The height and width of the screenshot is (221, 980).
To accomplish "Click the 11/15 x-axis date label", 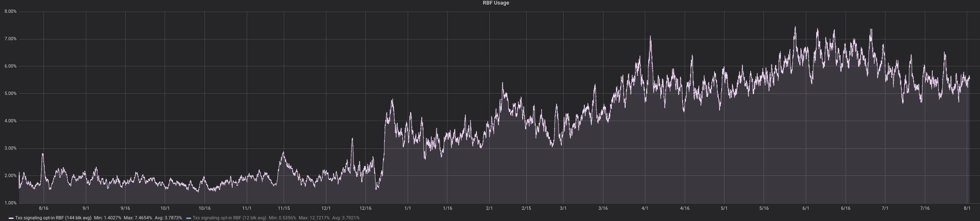I will tap(284, 208).
